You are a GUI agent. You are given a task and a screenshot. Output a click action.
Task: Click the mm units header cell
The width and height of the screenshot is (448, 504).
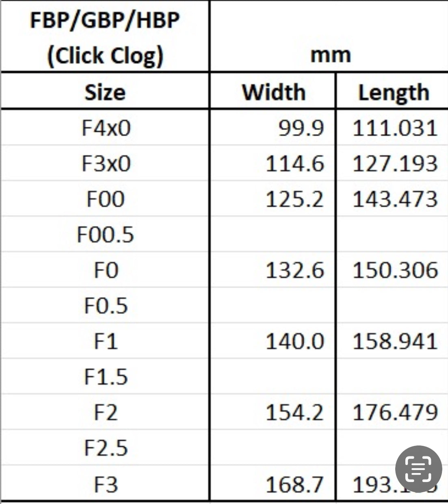329,37
